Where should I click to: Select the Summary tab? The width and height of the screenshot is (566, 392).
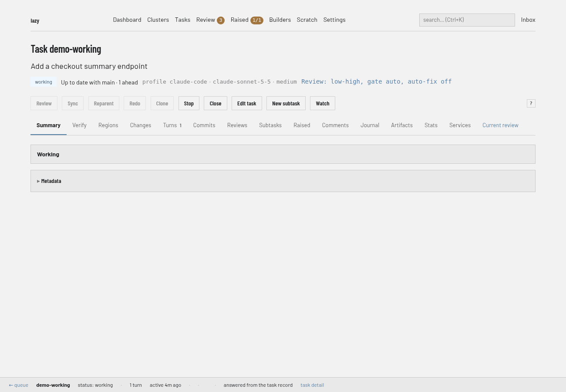point(48,125)
